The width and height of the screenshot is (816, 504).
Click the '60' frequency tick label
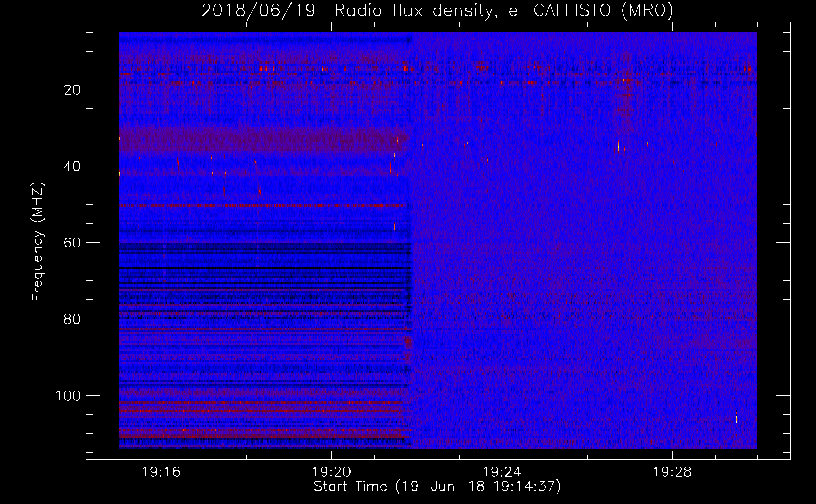pyautogui.click(x=73, y=243)
